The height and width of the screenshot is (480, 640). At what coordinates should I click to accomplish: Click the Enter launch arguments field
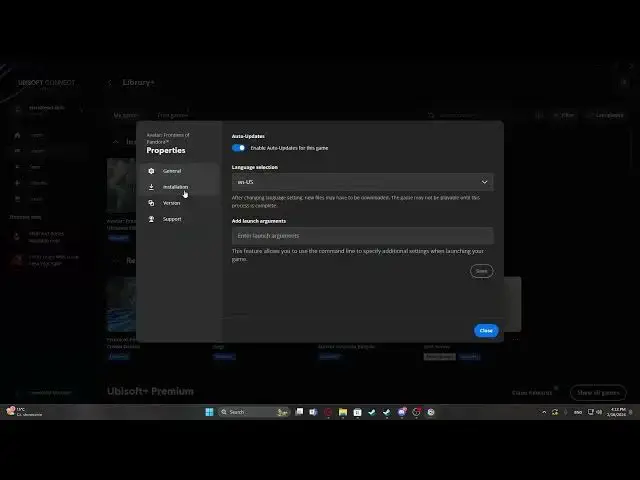coord(362,236)
